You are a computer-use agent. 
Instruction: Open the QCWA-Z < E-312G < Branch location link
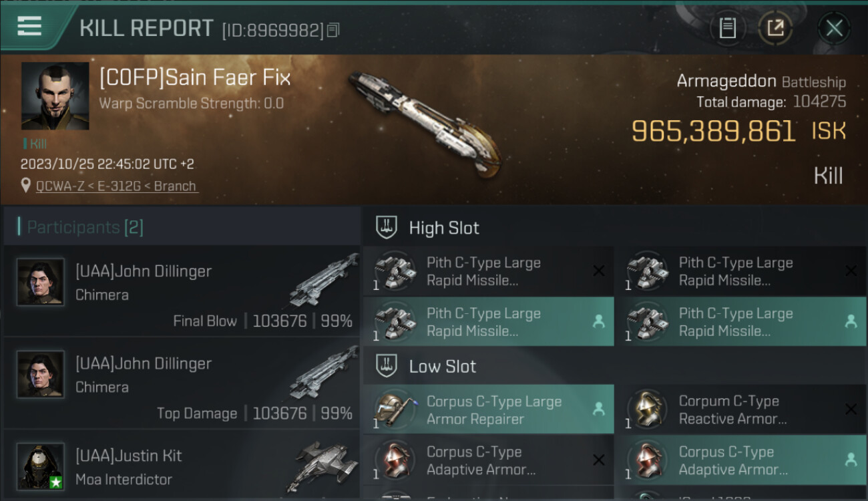click(117, 186)
